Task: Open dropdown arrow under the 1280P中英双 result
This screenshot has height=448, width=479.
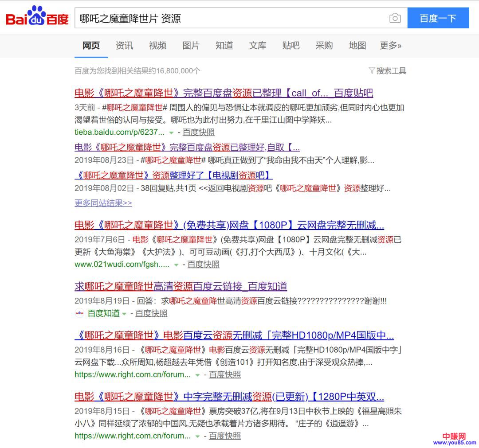Action: tap(197, 436)
